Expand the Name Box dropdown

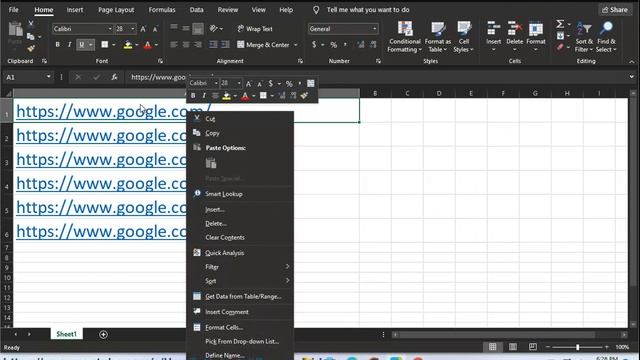tap(49, 77)
